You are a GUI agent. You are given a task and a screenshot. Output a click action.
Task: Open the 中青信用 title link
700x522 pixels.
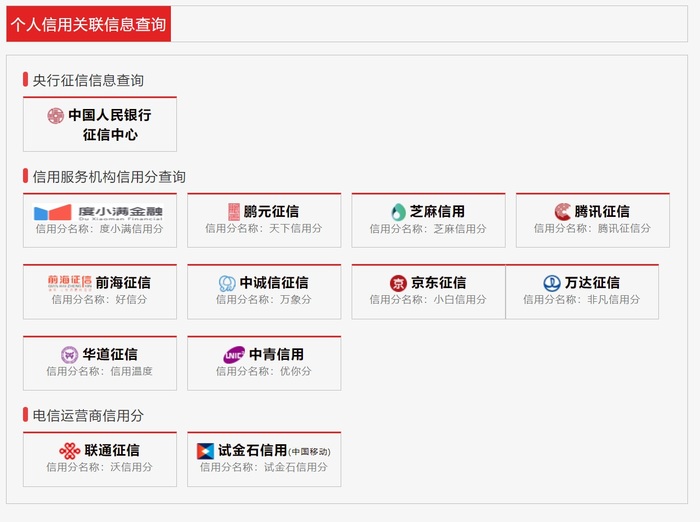[x=276, y=355]
